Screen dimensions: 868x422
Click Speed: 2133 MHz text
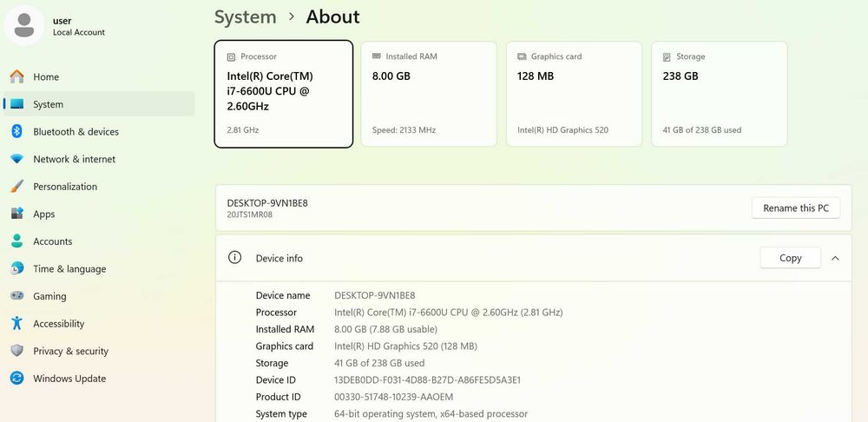click(404, 130)
